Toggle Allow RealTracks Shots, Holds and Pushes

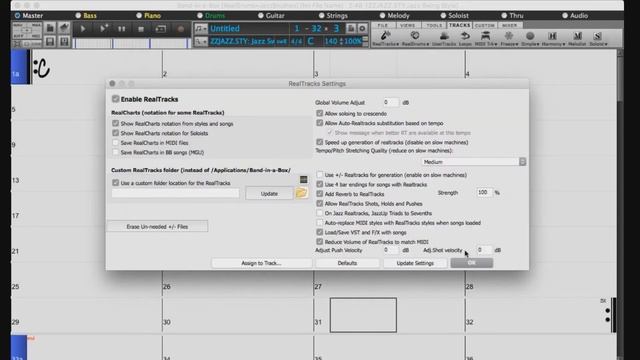(x=320, y=203)
